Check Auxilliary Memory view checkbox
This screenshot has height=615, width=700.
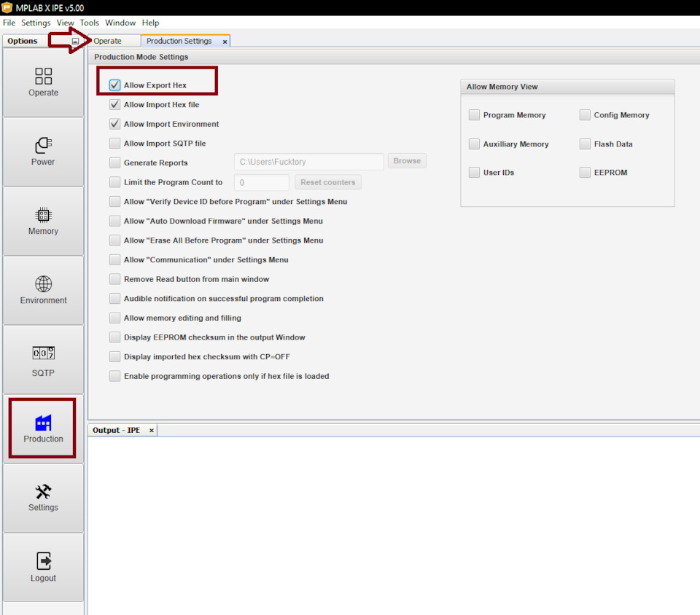[x=474, y=144]
